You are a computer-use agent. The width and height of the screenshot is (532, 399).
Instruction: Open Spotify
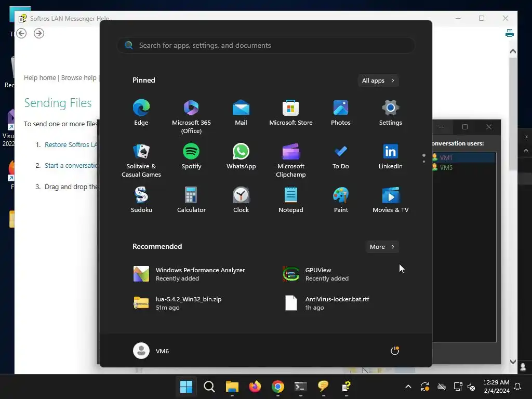pos(191,156)
